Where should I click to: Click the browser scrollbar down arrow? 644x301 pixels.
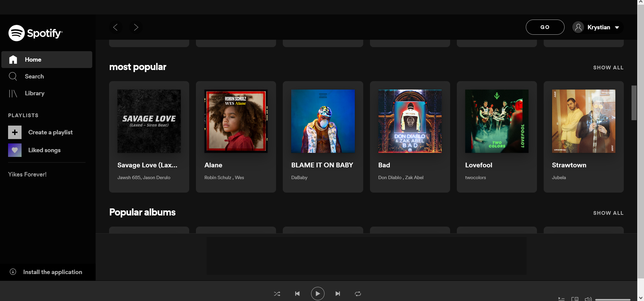click(641, 298)
